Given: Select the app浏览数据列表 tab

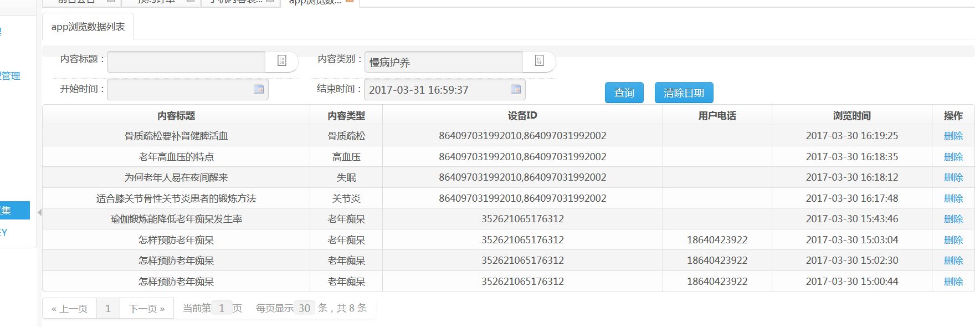Looking at the screenshot, I should tap(88, 27).
